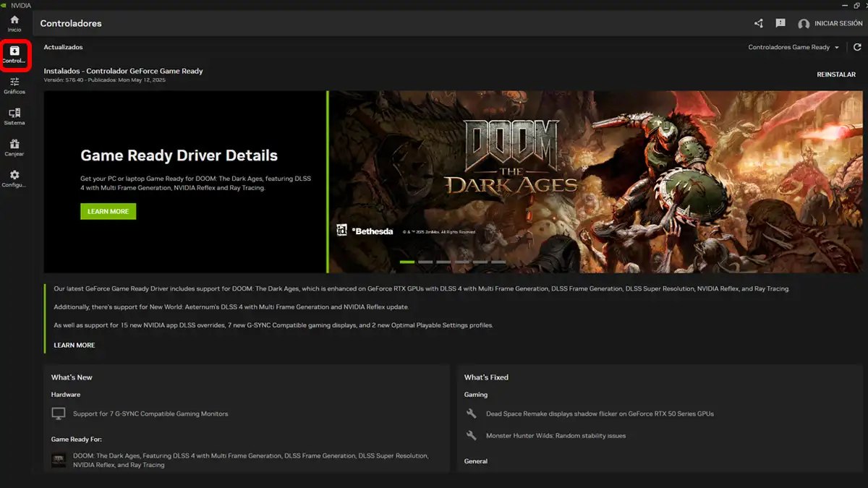This screenshot has width=868, height=488.
Task: Open the Sistema sidebar section
Action: point(14,117)
